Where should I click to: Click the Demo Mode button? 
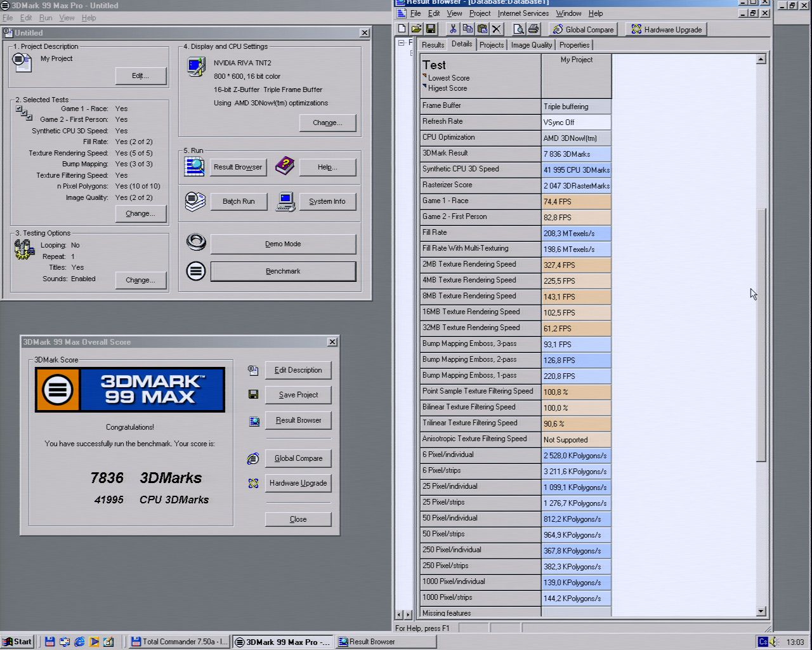283,244
